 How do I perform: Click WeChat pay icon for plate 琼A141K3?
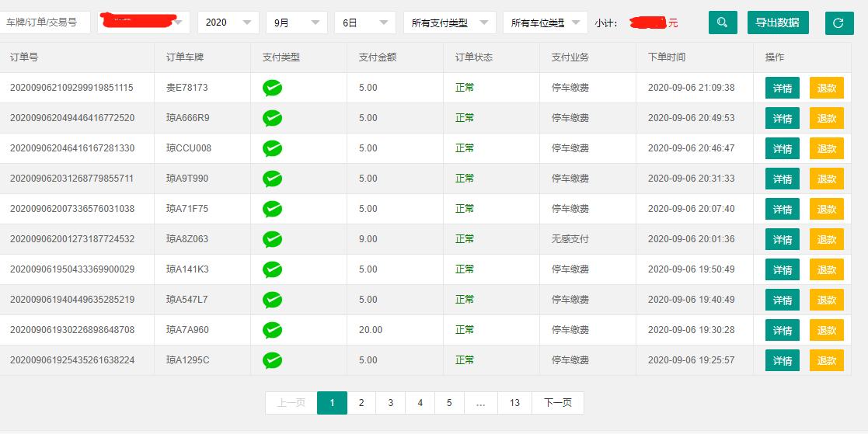[272, 270]
